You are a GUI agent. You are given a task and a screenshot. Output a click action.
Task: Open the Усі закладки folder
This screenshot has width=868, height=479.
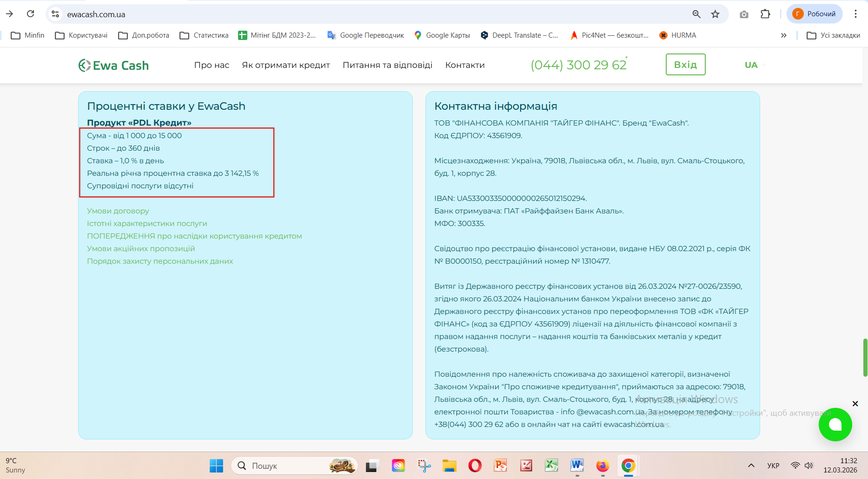coord(834,35)
